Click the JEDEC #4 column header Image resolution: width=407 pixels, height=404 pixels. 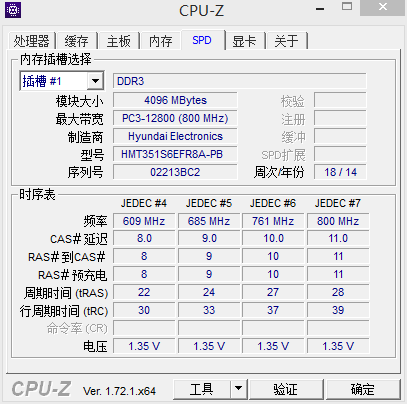[x=144, y=203]
